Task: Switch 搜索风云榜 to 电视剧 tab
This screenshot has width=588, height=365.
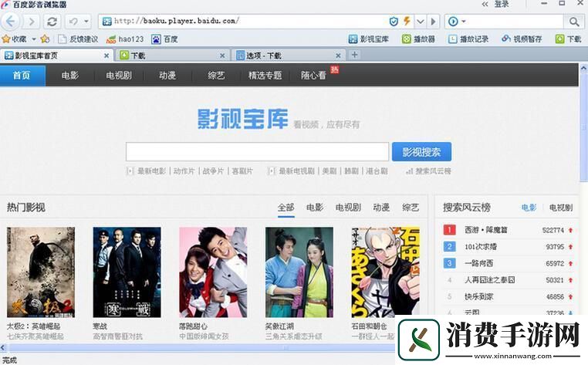Action: coord(561,208)
